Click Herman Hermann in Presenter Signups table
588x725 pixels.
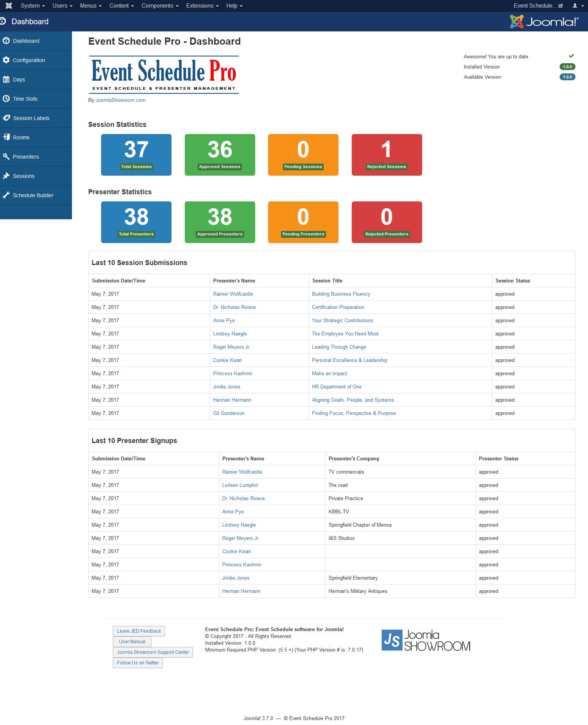point(241,591)
